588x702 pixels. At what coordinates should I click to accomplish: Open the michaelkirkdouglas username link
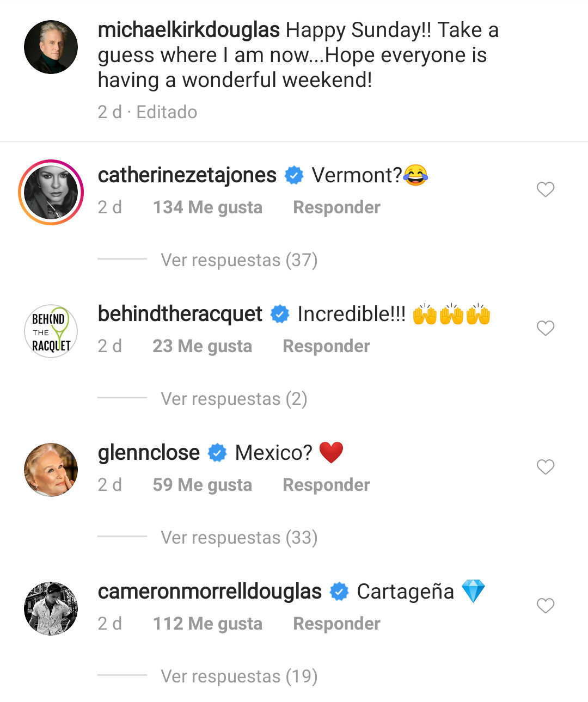[x=189, y=30]
